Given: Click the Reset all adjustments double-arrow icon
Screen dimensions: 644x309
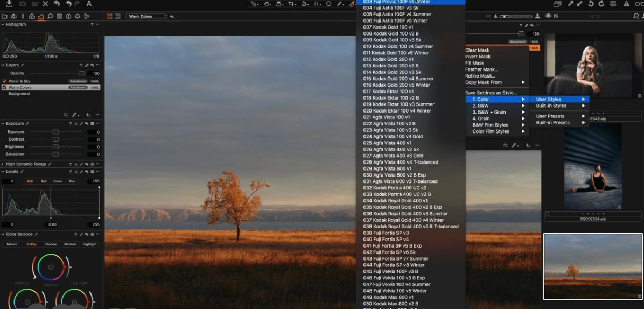Looking at the screenshot, I should pos(57,4).
